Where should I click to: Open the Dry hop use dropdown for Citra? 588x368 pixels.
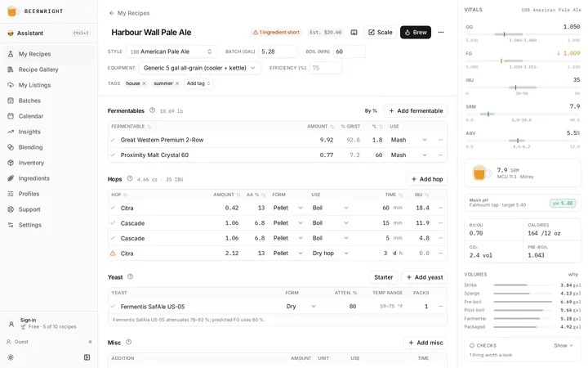point(331,253)
